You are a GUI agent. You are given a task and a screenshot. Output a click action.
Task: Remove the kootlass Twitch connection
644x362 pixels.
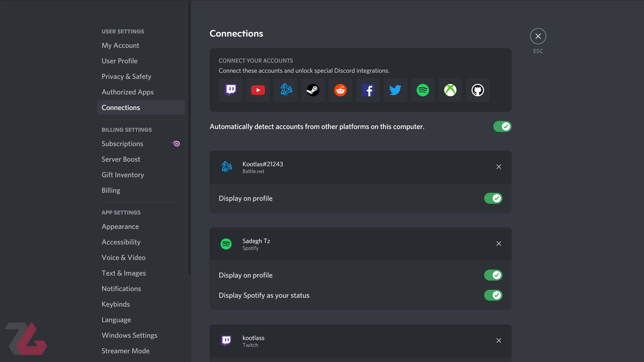point(499,341)
